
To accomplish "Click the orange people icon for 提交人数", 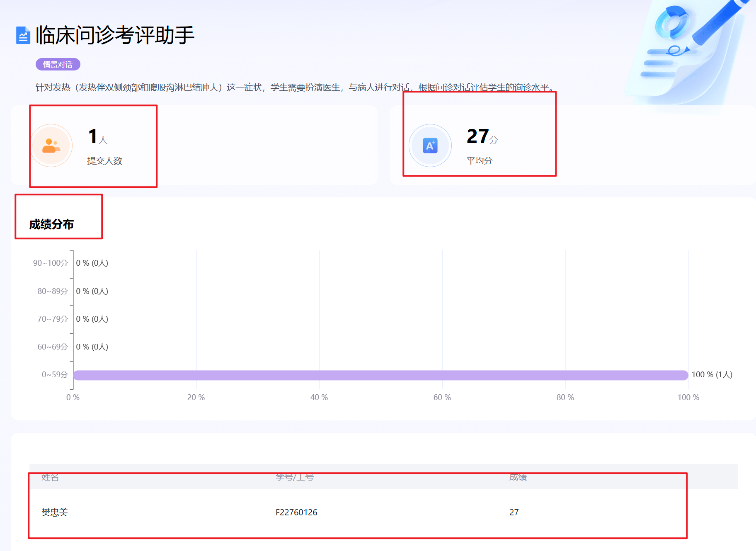I will click(x=51, y=146).
